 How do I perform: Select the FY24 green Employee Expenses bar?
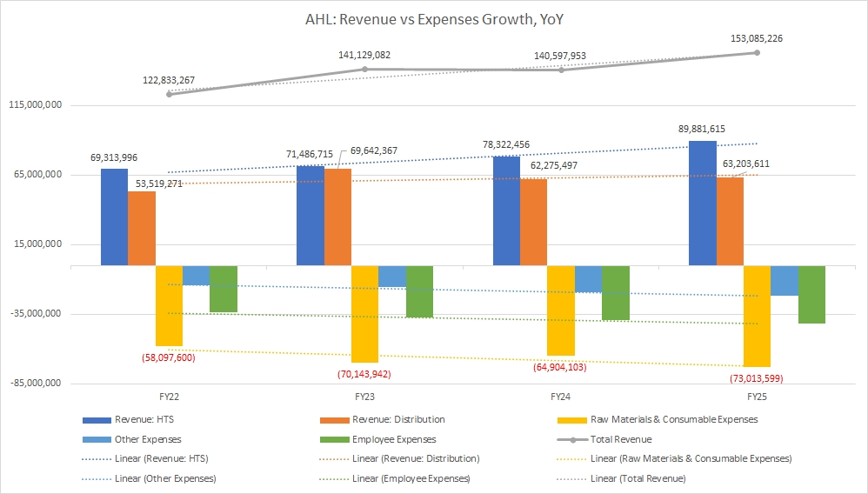[616, 292]
